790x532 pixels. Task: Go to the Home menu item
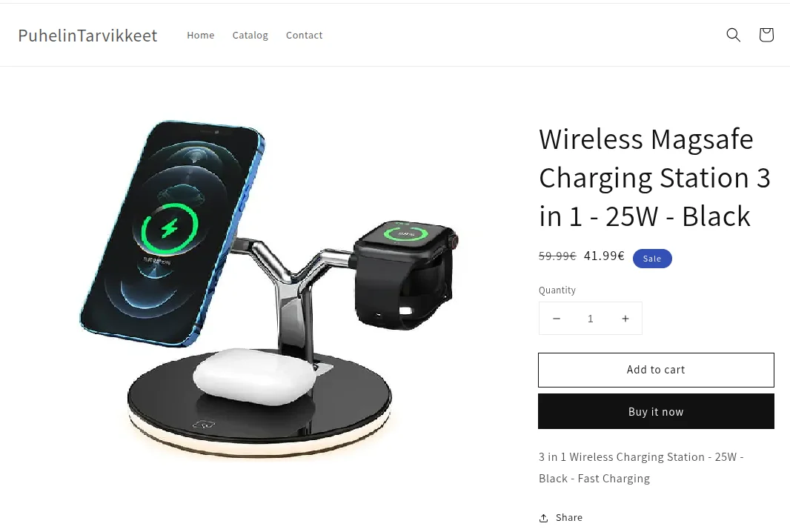(x=201, y=36)
